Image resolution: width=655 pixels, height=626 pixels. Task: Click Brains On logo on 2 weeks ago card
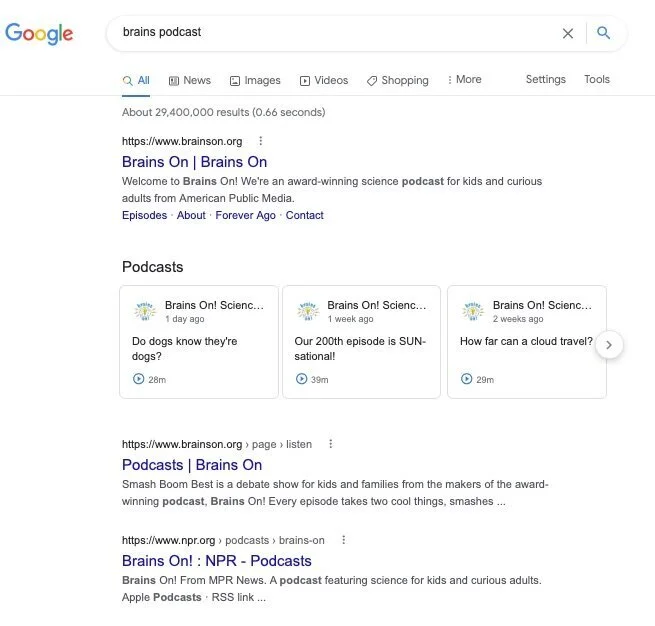pos(473,311)
